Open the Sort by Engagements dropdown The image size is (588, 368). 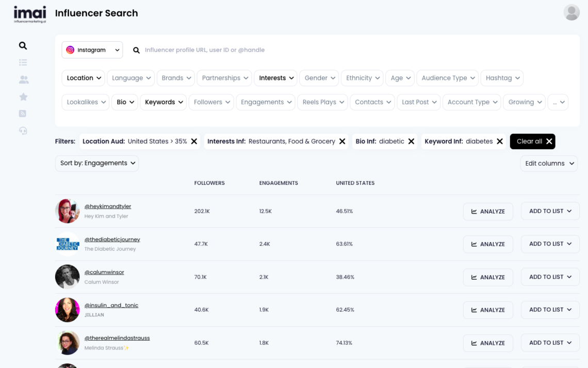coord(96,163)
